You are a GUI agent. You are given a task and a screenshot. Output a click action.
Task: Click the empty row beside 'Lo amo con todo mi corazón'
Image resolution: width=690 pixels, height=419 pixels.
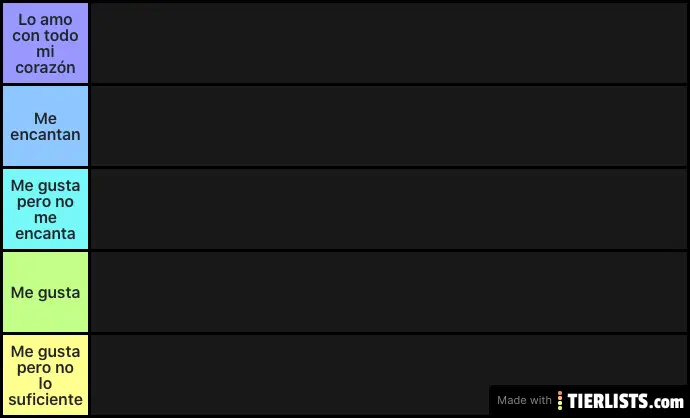[389, 43]
